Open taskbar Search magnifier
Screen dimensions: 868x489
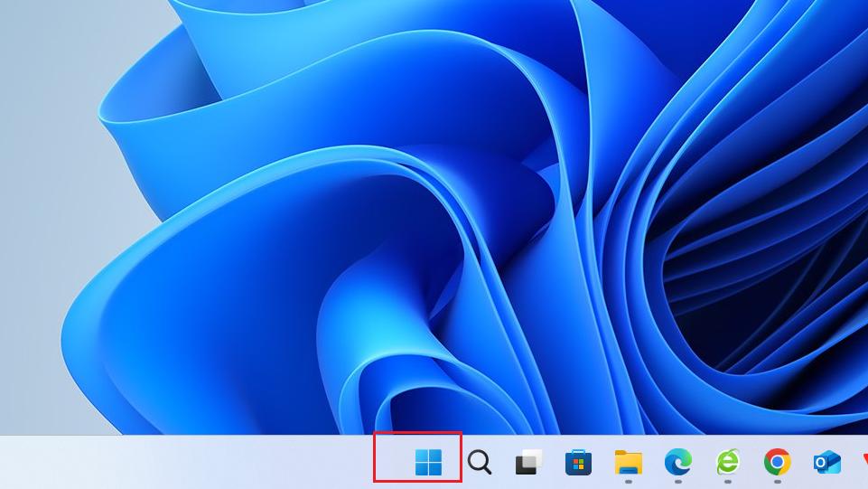click(x=480, y=462)
